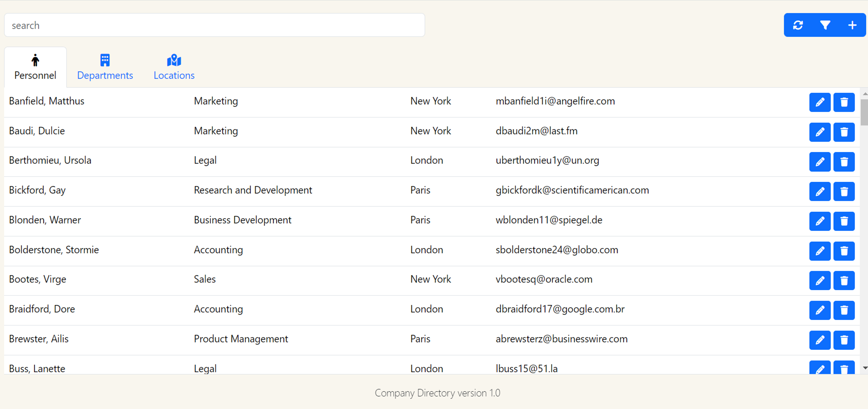Edit Berthomieu, Ursola record
Screen dimensions: 868x409
819,162
